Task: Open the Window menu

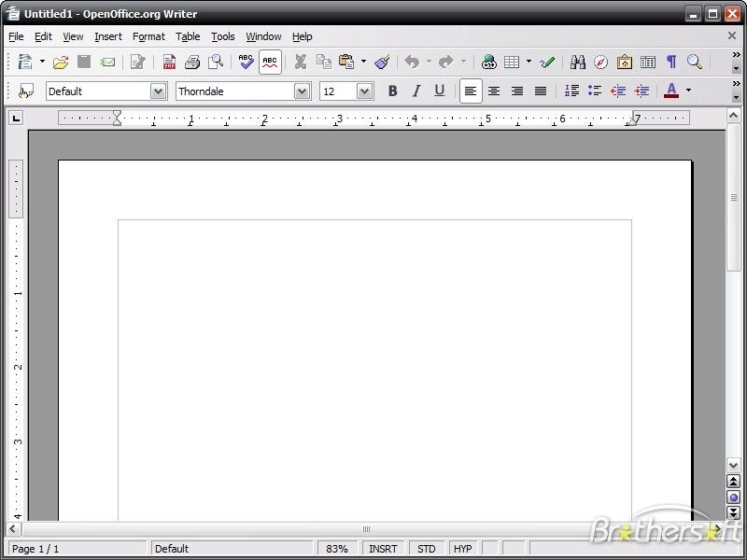Action: 263,36
